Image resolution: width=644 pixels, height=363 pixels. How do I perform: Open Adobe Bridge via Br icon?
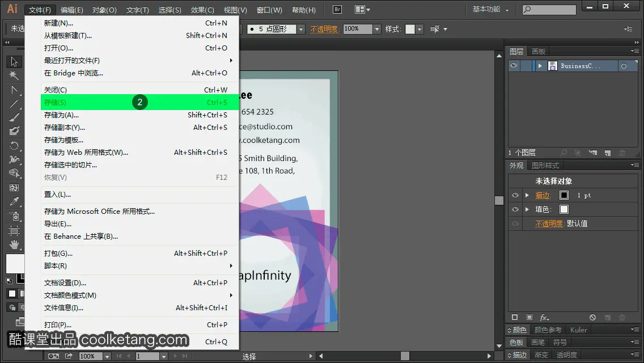[x=337, y=10]
